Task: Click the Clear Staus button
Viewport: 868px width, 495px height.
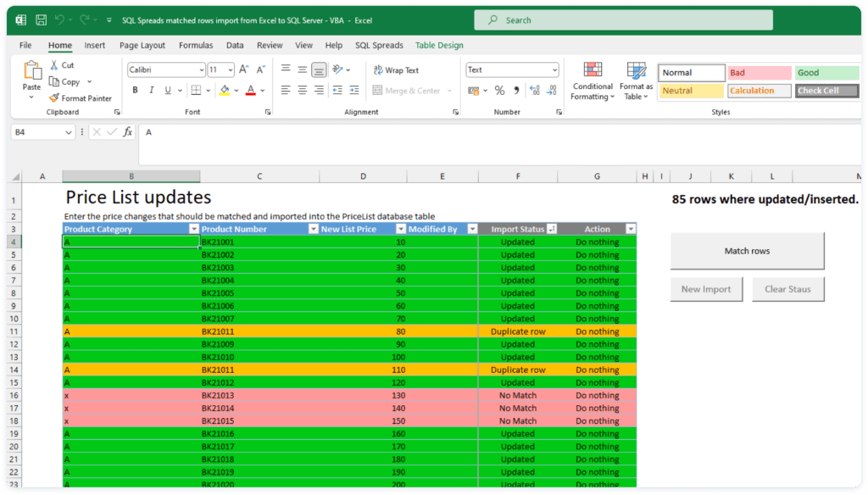Action: click(x=787, y=289)
